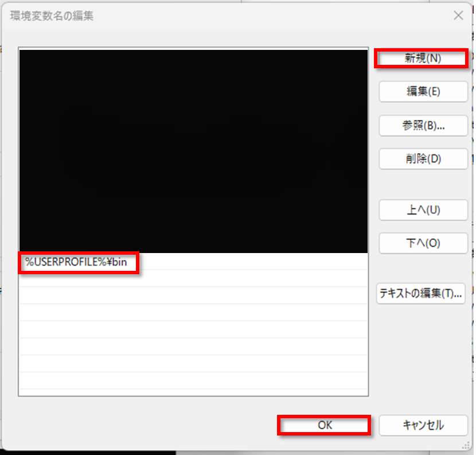Open the 編集(E) button
Screen dimensions: 476x455
coord(423,91)
